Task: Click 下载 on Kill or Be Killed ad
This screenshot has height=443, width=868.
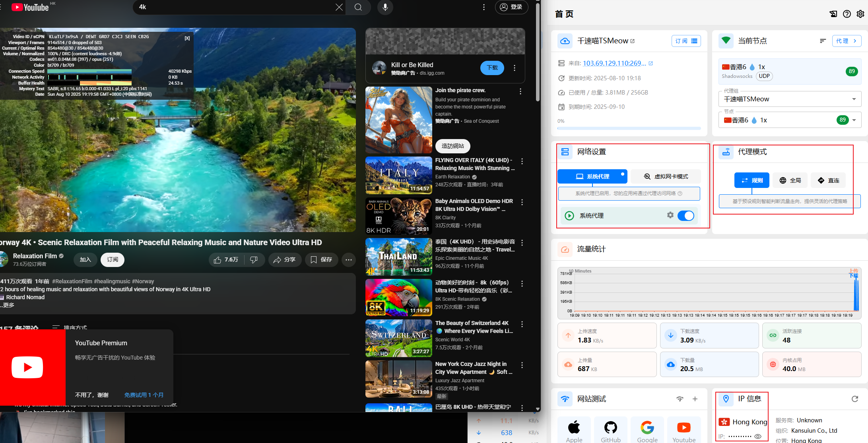Action: 492,68
